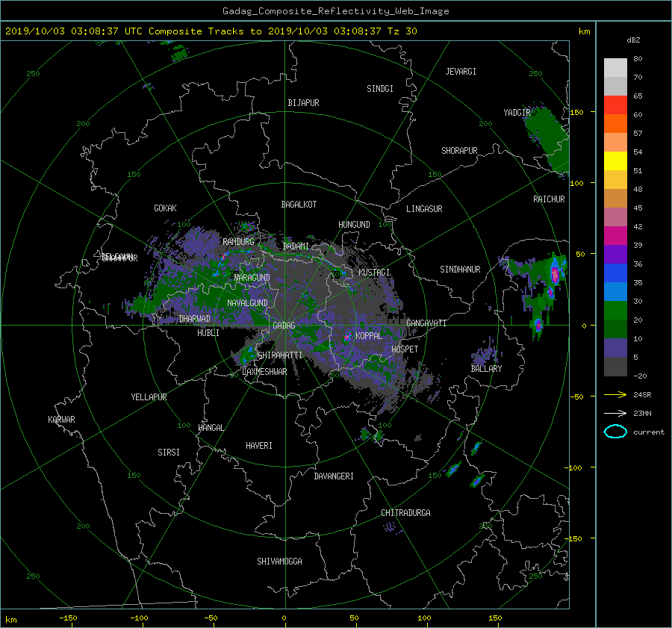Click the yellow 24SR arrow legend icon
The width and height of the screenshot is (672, 628).
615,394
